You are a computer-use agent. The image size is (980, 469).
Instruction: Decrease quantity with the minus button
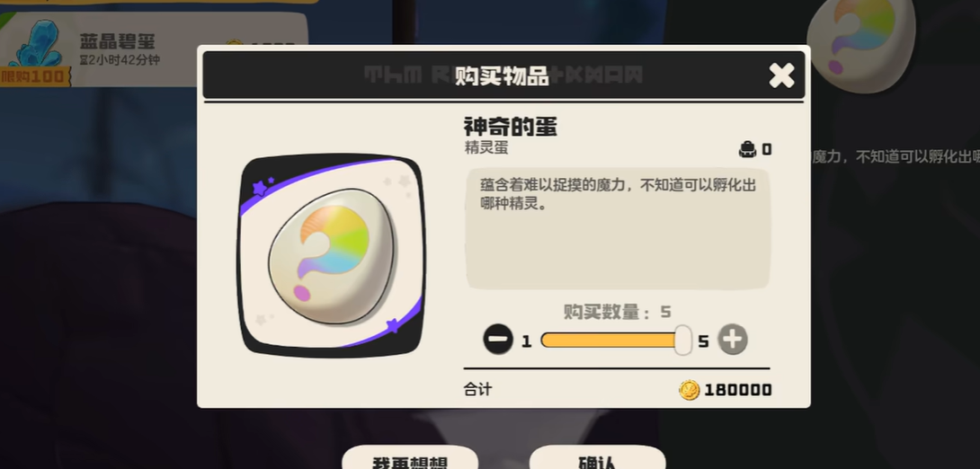click(498, 341)
